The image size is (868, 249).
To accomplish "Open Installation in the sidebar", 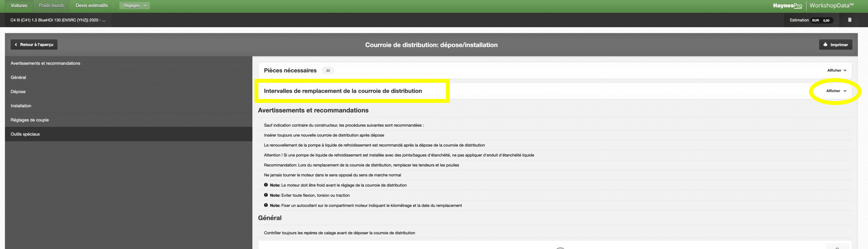I will point(21,106).
